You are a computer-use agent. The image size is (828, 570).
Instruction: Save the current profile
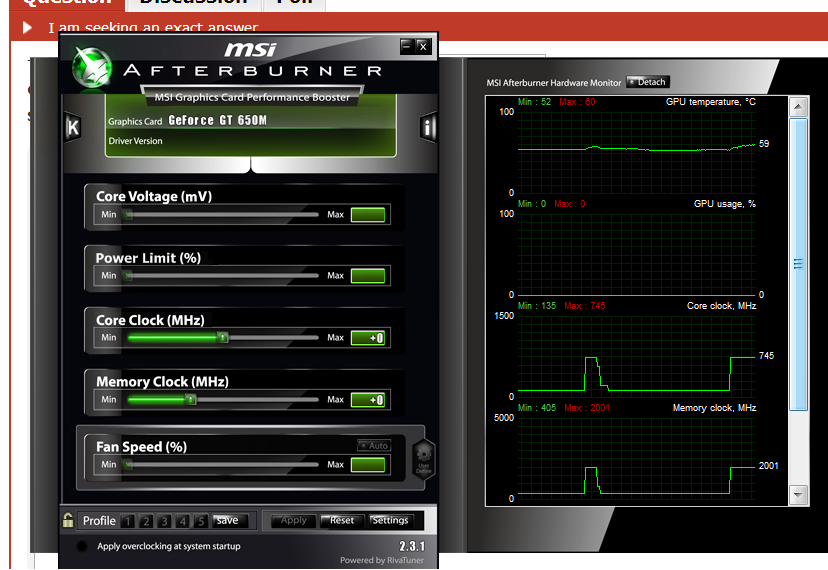point(228,520)
